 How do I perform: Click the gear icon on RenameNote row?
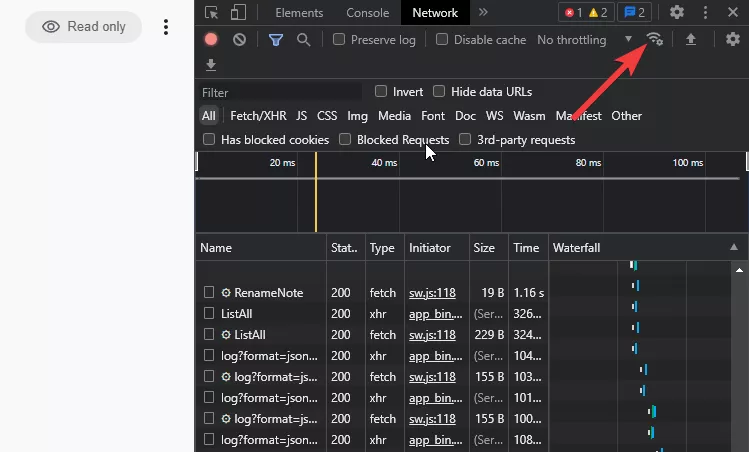point(226,292)
